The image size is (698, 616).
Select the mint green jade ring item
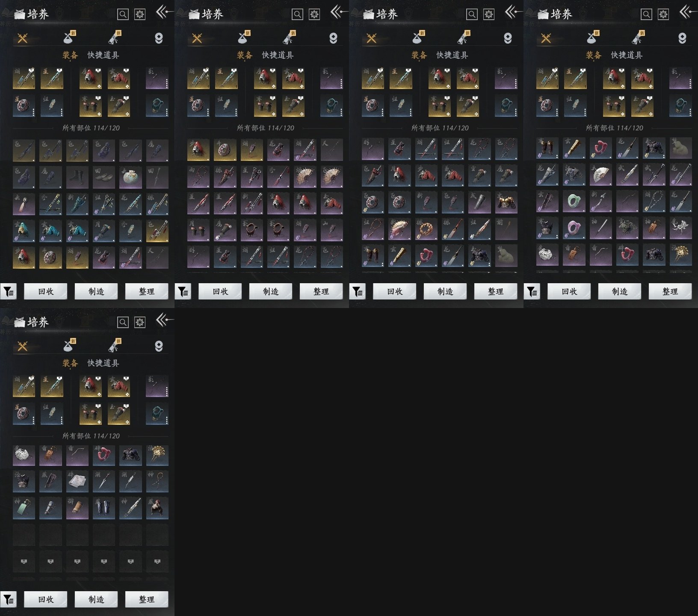pyautogui.click(x=574, y=201)
